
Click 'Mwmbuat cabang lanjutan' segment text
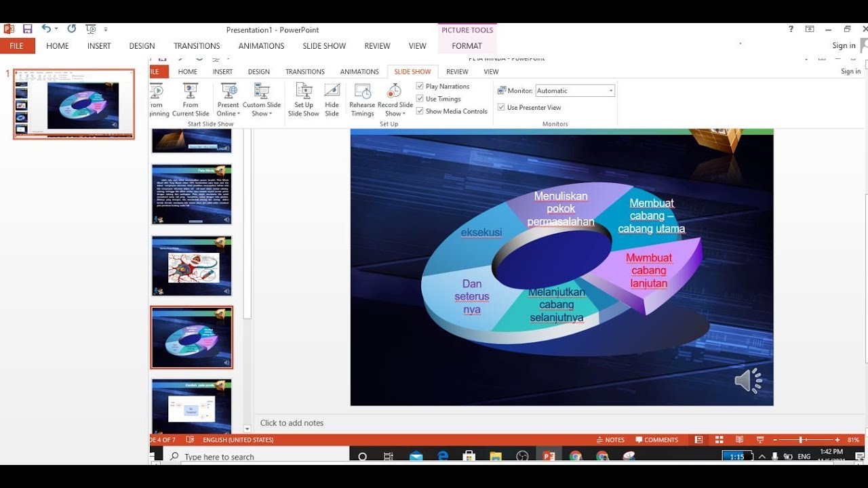pos(649,270)
